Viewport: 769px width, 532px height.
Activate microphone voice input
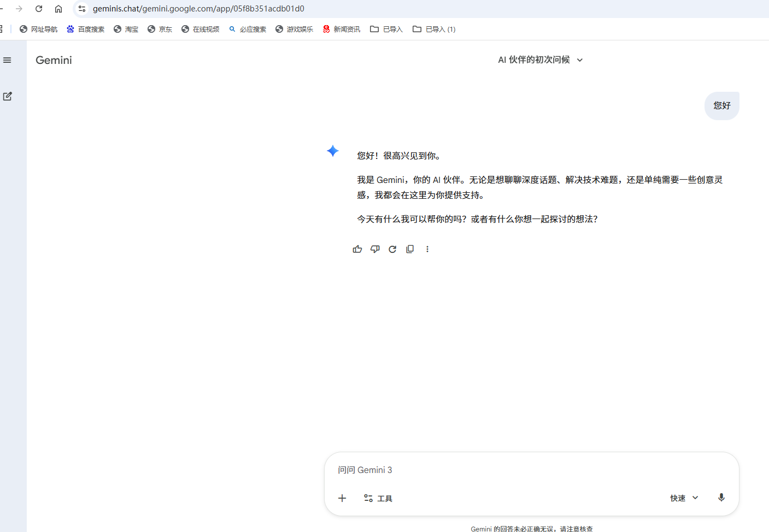tap(721, 498)
